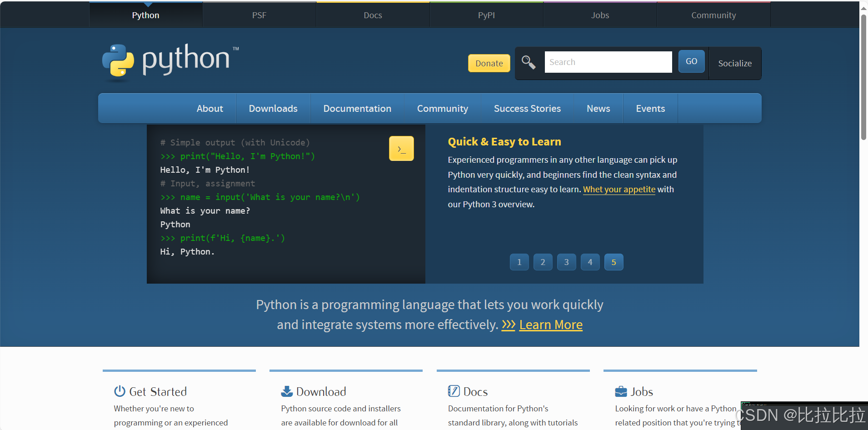Image resolution: width=868 pixels, height=430 pixels.
Task: Click the Jobs briefcase icon
Action: 621,391
